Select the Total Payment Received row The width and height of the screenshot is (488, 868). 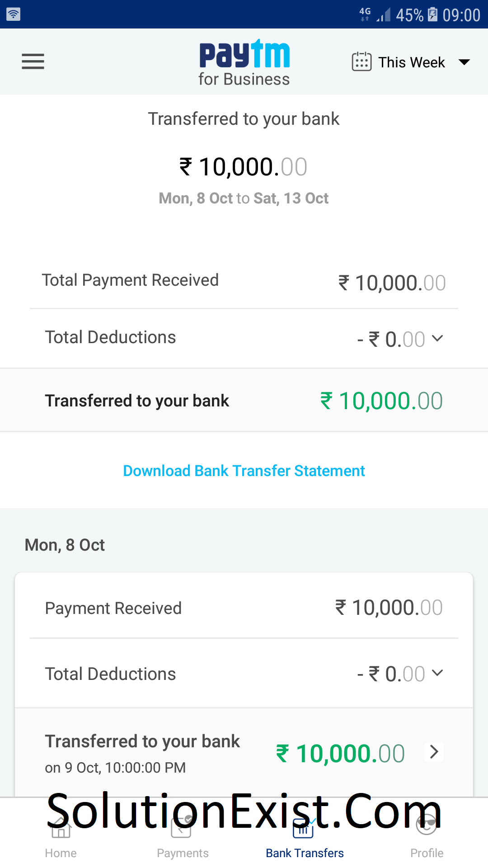[x=244, y=280]
